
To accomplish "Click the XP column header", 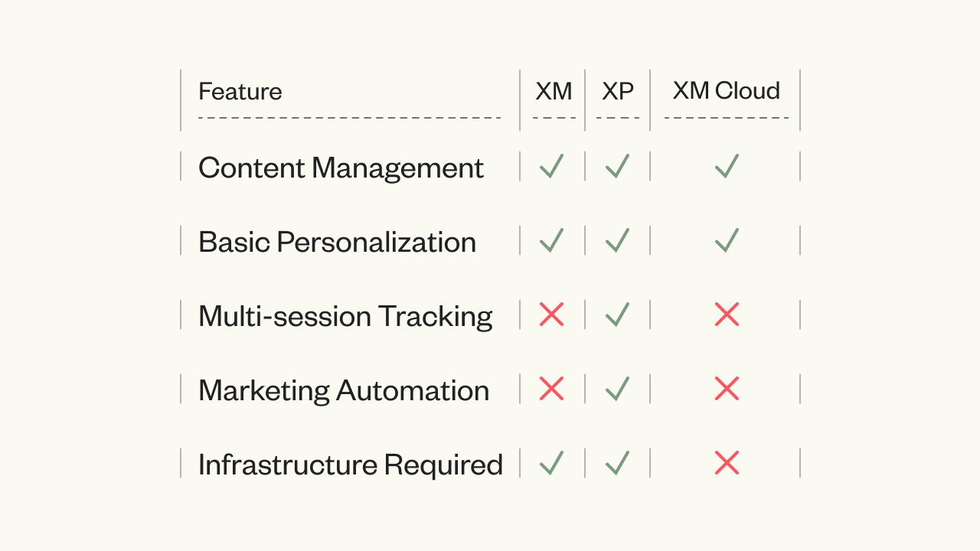I will [x=618, y=91].
